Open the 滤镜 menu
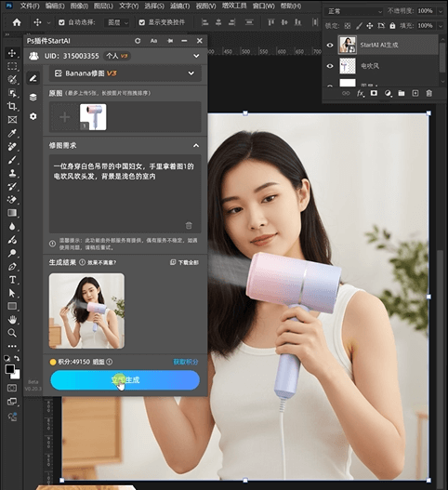 [x=180, y=6]
